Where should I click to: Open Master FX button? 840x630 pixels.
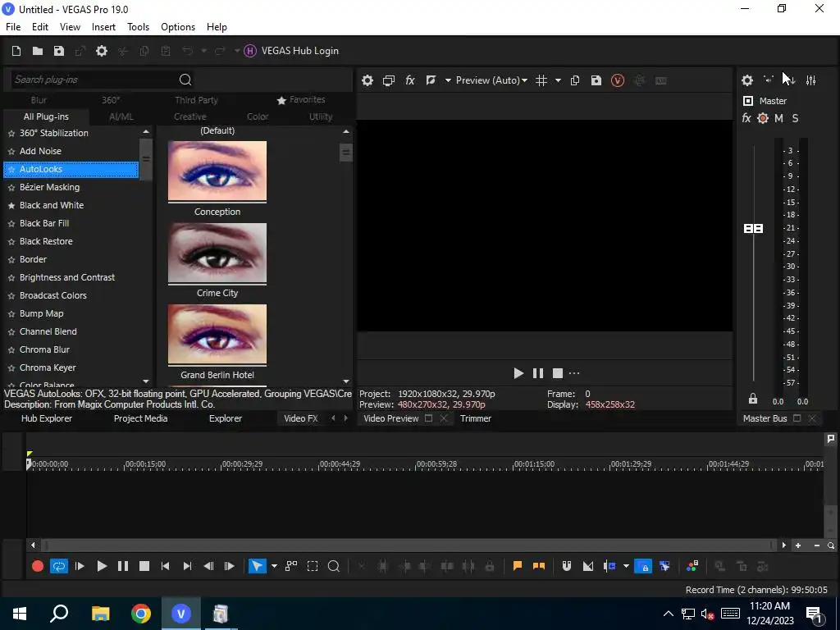coord(746,118)
